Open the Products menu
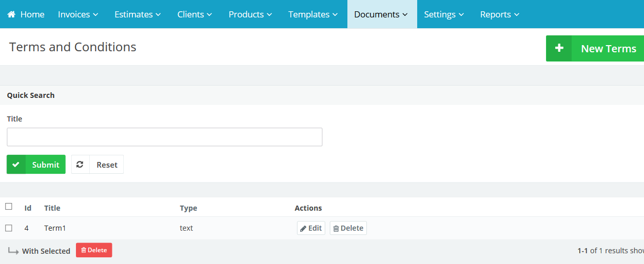 [250, 14]
